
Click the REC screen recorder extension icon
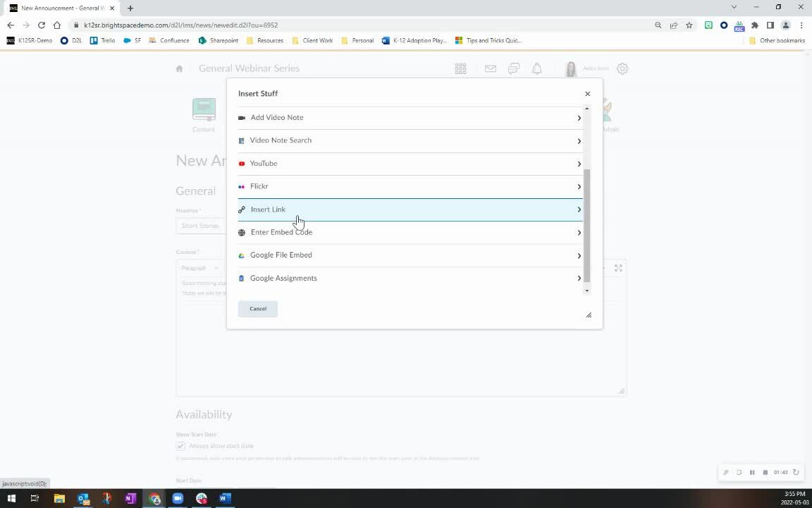tap(739, 25)
